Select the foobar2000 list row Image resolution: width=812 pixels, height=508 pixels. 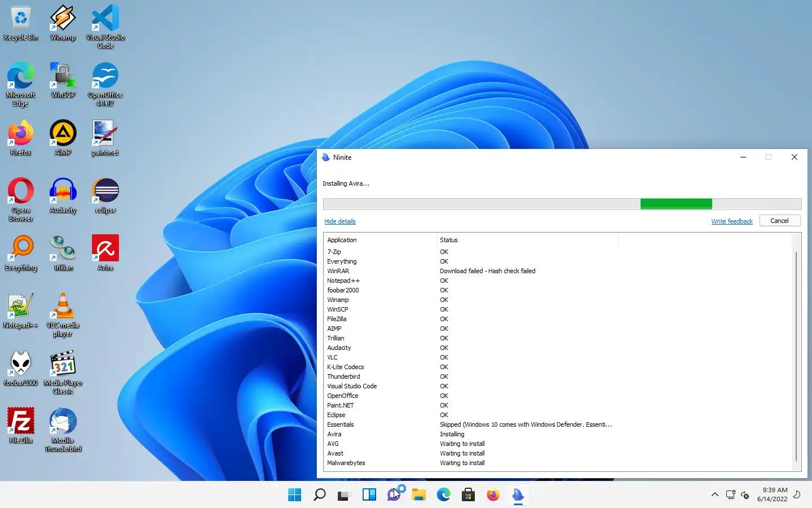coord(558,290)
